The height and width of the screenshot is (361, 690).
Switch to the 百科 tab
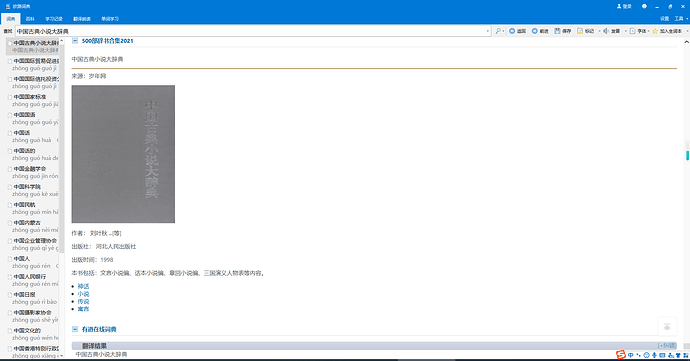(x=30, y=19)
